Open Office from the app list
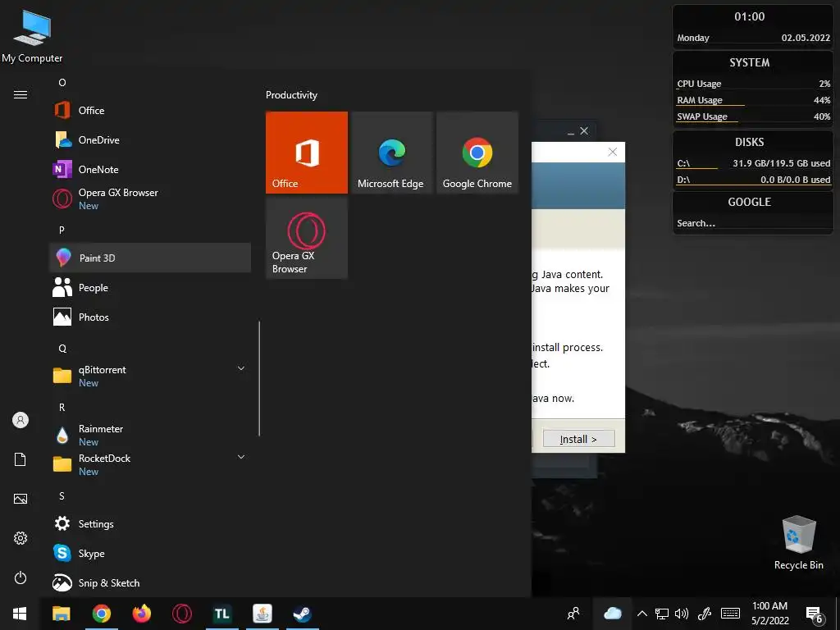The width and height of the screenshot is (840, 630). click(150, 111)
